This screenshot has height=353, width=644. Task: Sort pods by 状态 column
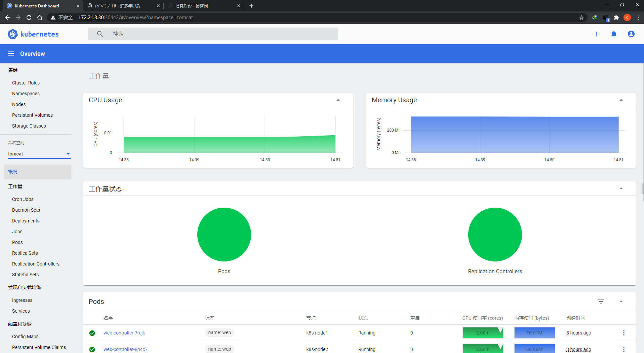click(x=363, y=318)
